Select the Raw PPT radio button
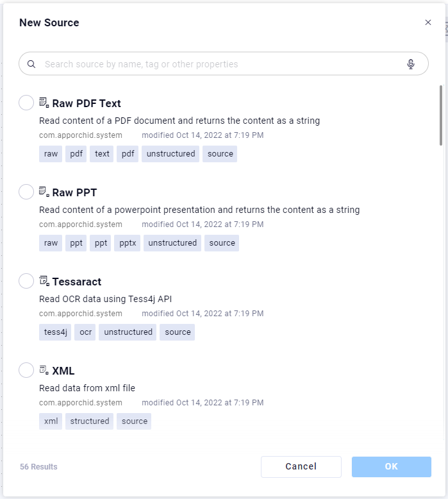448x499 pixels. click(x=26, y=192)
